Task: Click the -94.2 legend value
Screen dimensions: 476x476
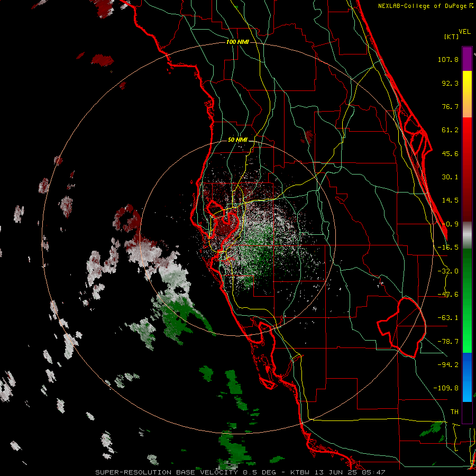Action: tap(448, 364)
